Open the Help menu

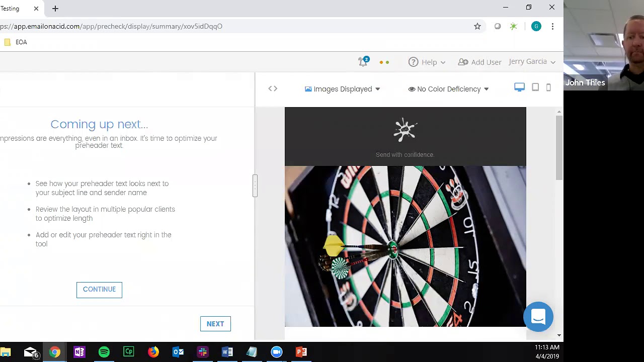[427, 62]
